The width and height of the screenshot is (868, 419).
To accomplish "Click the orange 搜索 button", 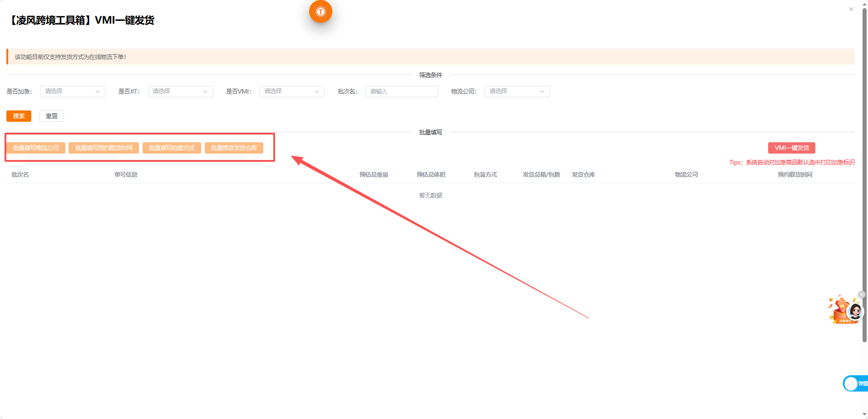I will point(19,116).
